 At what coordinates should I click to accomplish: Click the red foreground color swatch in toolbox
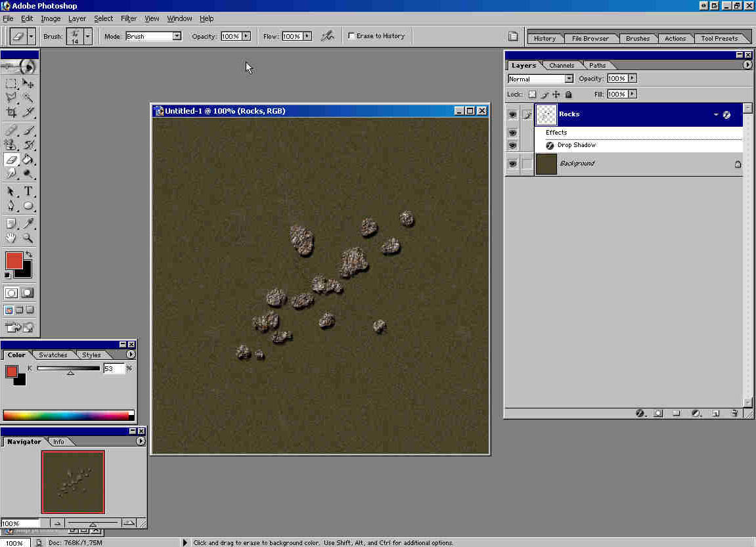coord(13,260)
